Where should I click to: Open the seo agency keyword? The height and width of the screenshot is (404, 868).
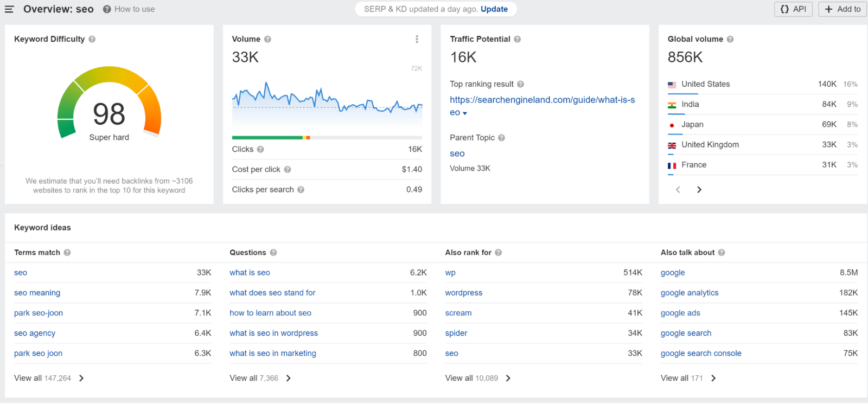click(x=35, y=333)
